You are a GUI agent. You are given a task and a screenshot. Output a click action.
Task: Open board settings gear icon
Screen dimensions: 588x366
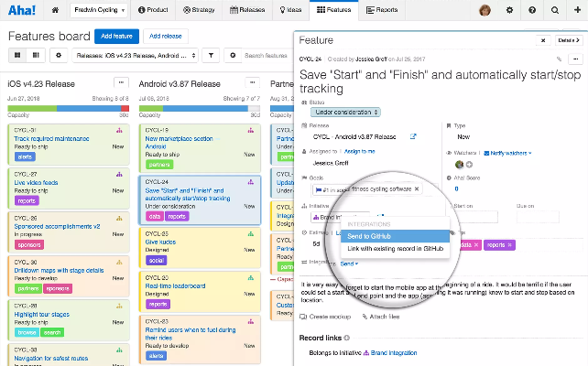pos(60,56)
